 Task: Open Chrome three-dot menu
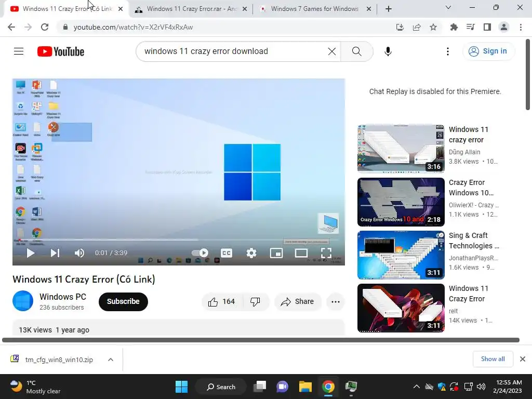[x=521, y=27]
